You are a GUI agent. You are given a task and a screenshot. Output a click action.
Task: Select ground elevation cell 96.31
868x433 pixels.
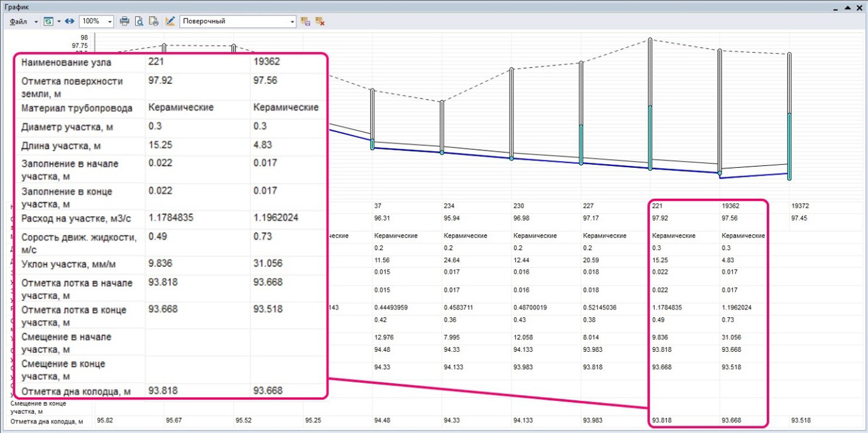[x=382, y=218]
